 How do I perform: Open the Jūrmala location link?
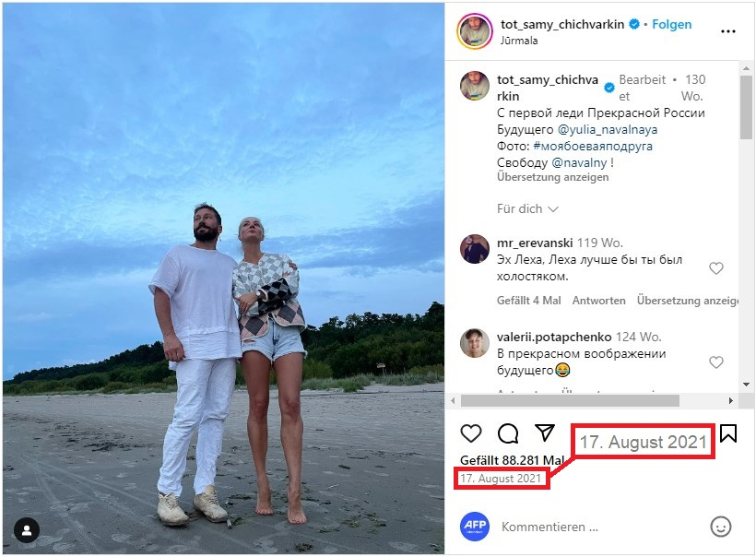point(519,41)
